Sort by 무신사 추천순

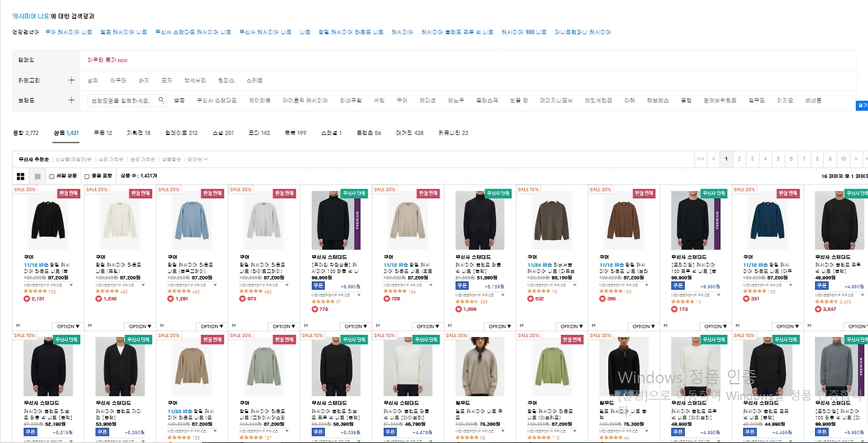pos(34,159)
